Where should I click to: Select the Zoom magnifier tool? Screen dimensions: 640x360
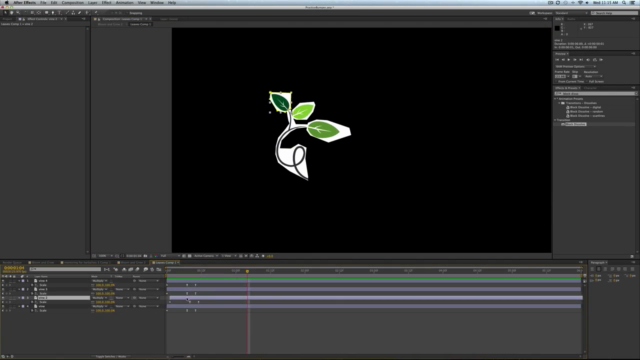pyautogui.click(x=18, y=13)
